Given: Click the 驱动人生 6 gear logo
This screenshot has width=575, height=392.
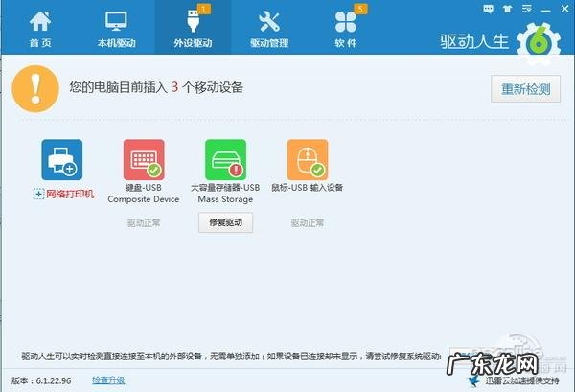Looking at the screenshot, I should coord(539,44).
